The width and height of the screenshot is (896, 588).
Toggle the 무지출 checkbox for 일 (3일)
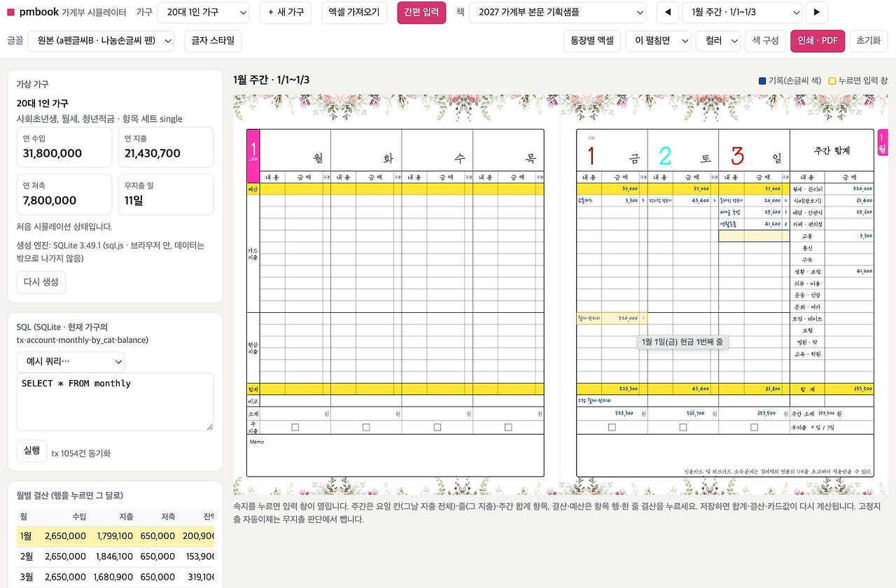(x=754, y=427)
